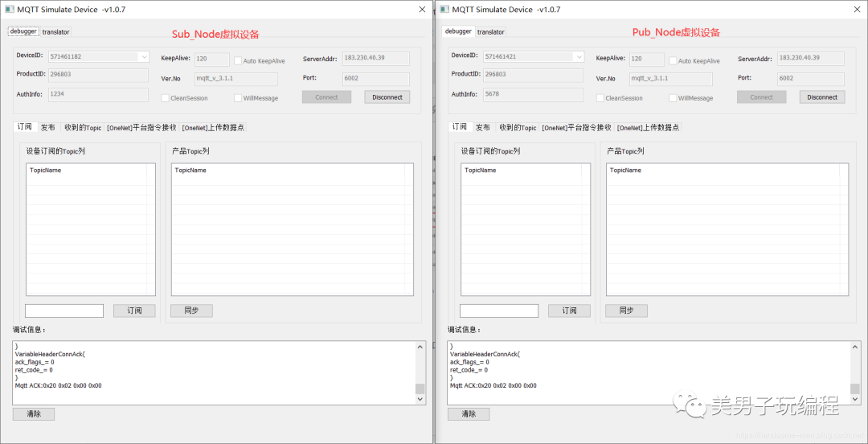Click ServerAddr field in Sub_Node window
Image resolution: width=868 pixels, height=444 pixels.
376,59
